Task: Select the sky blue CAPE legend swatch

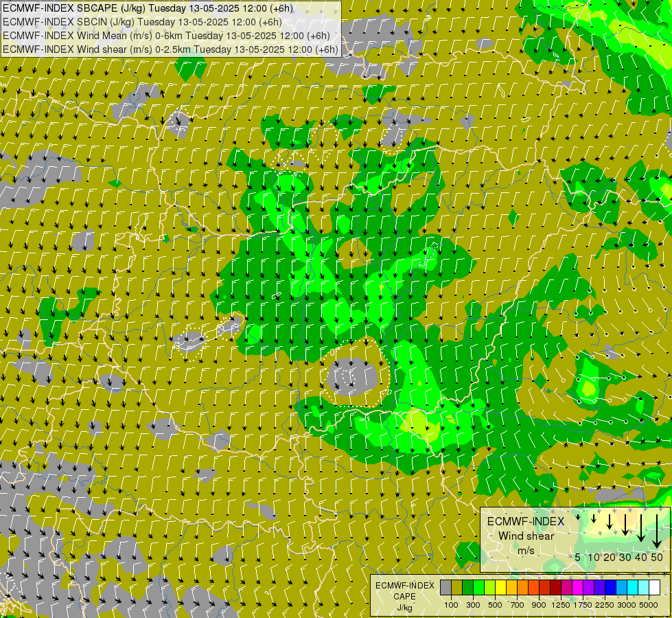Action: [x=622, y=588]
